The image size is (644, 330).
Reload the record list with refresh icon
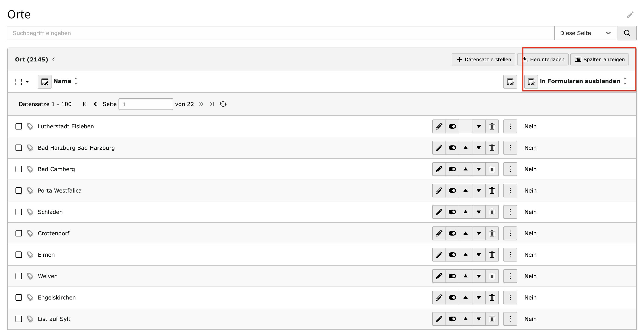coord(223,104)
